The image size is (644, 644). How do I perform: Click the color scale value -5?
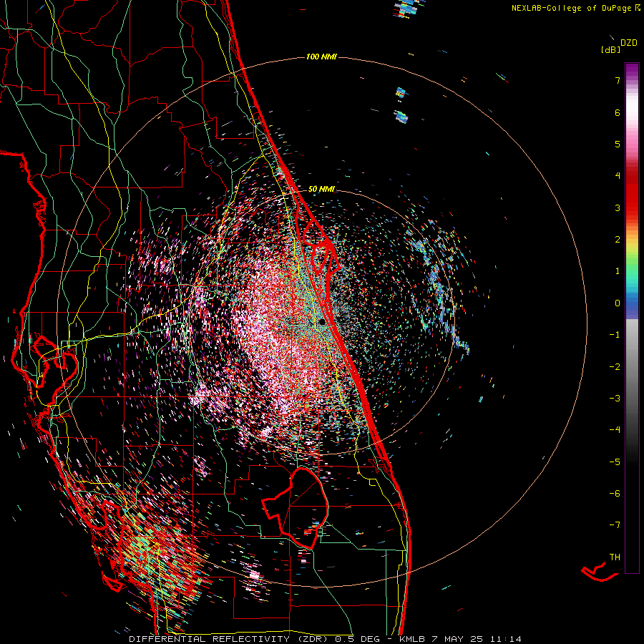(x=615, y=462)
